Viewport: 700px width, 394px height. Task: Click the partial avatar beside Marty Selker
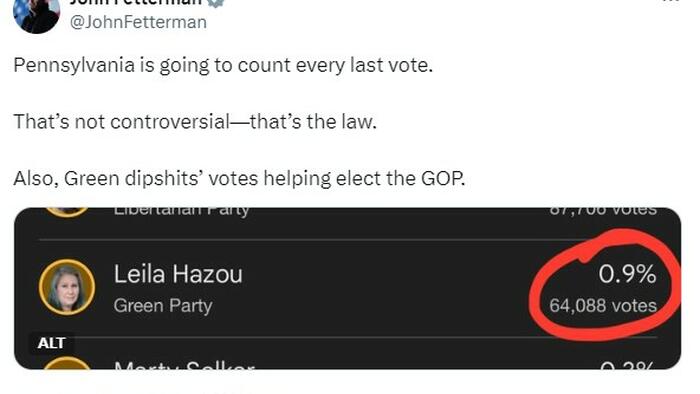point(67,363)
